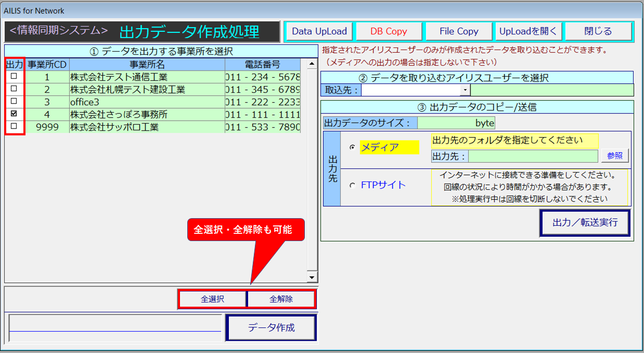Tick the office3 output checkbox
644x353 pixels.
coord(14,102)
